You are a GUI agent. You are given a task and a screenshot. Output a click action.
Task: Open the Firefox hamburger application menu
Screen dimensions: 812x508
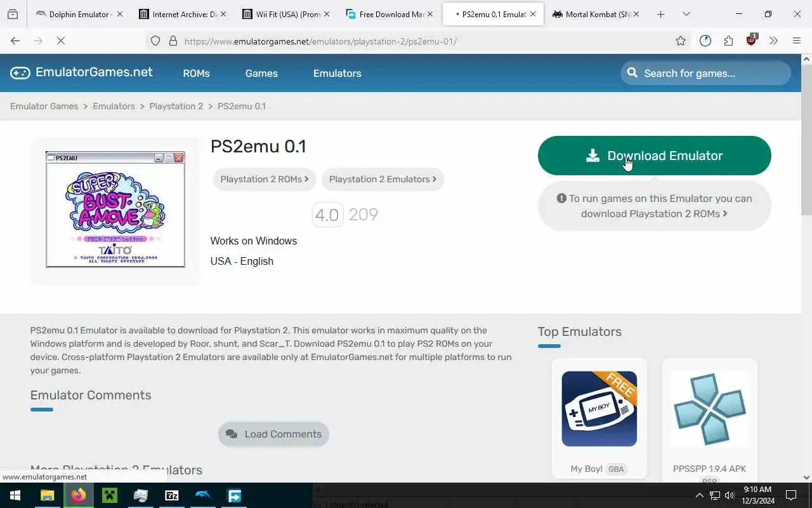[x=797, y=41]
